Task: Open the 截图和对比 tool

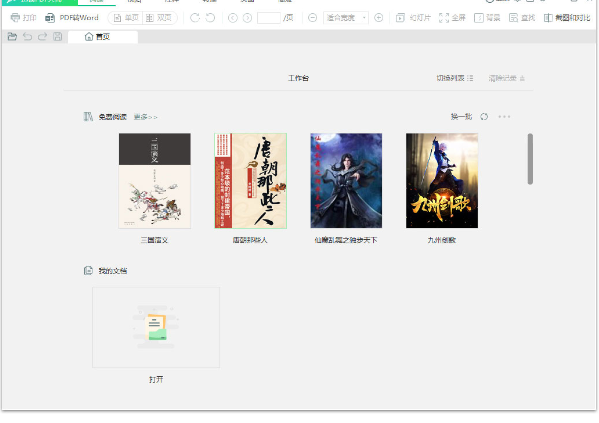Action: [x=567, y=18]
